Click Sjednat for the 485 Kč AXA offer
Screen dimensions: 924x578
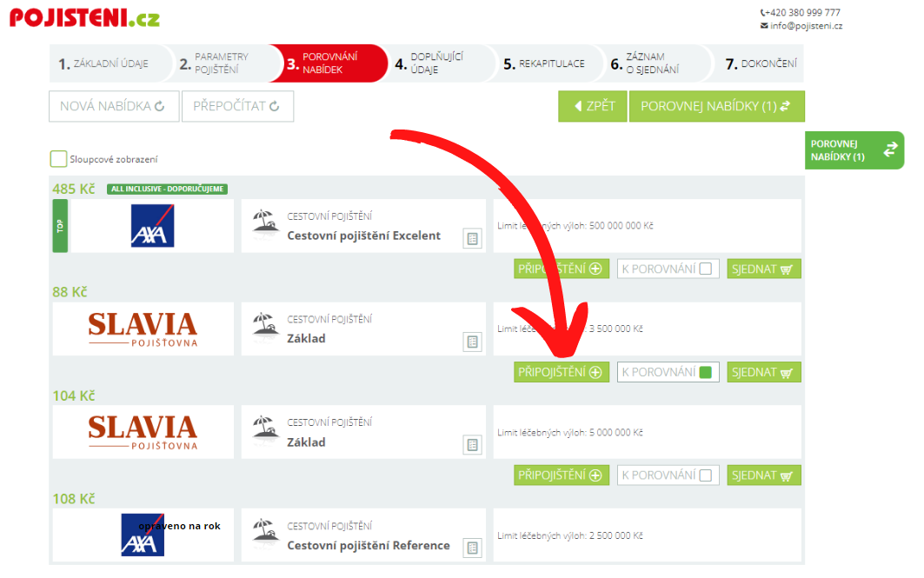click(x=764, y=269)
